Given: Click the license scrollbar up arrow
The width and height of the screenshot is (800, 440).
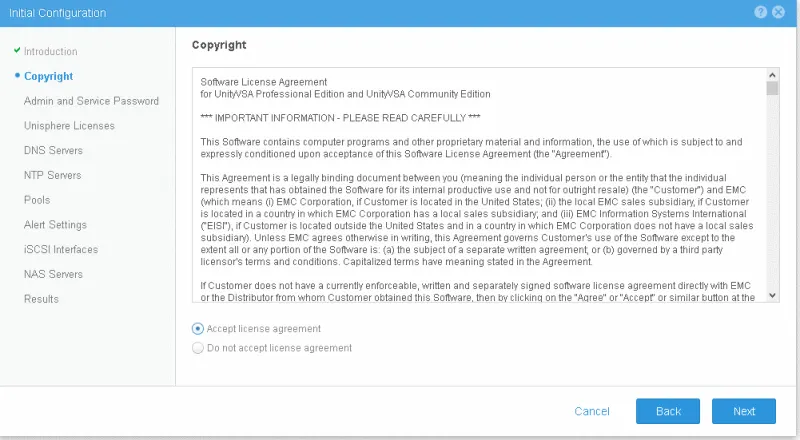Looking at the screenshot, I should tap(772, 75).
